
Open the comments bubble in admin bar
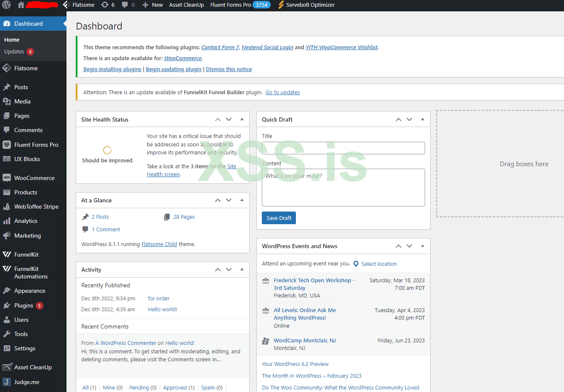coord(128,5)
